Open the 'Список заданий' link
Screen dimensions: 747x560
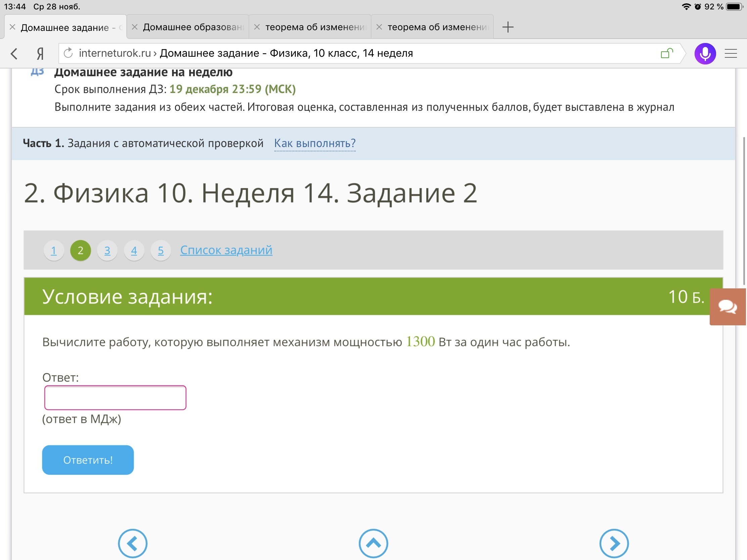(x=226, y=250)
